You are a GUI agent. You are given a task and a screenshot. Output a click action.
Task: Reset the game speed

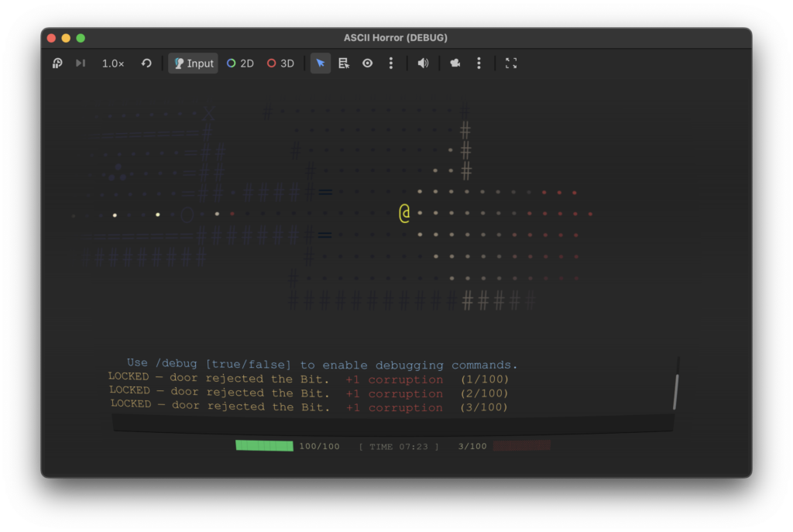coord(146,63)
